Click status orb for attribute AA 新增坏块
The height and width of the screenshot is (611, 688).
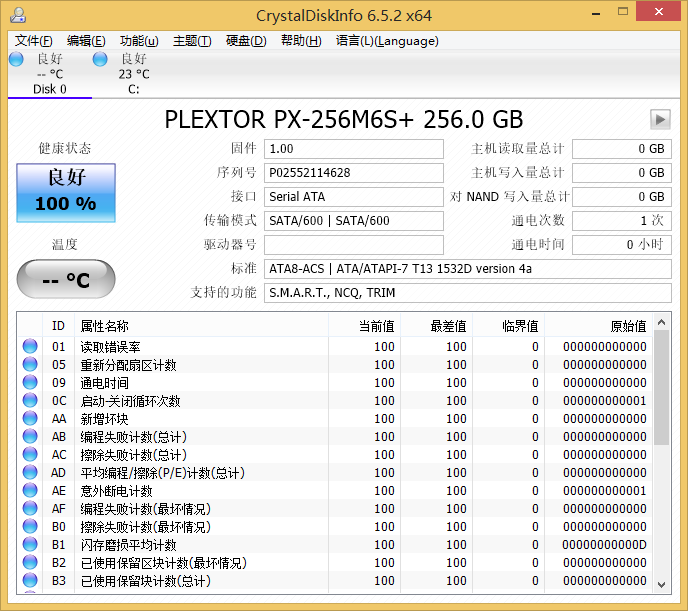coord(31,419)
